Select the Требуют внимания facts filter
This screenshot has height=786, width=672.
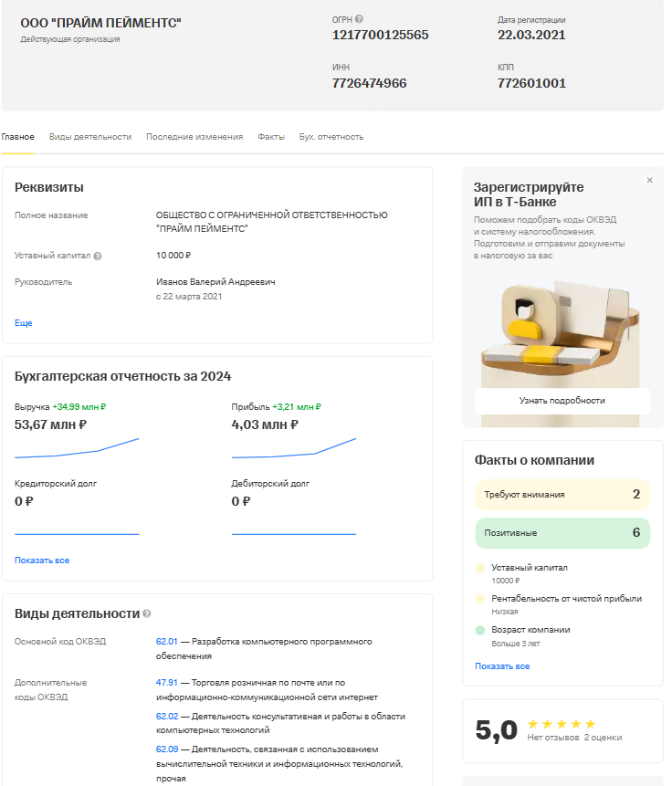click(x=562, y=495)
